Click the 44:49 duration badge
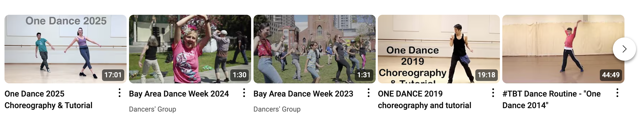 click(611, 75)
